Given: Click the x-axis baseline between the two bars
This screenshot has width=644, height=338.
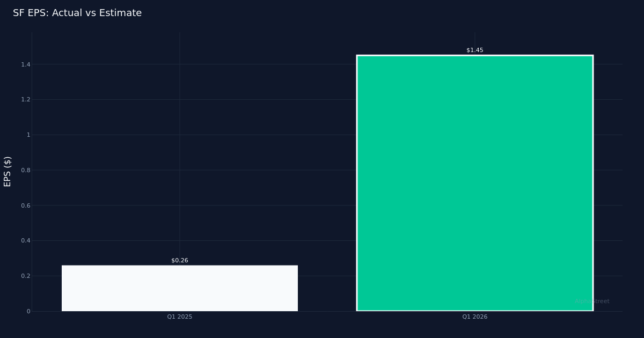Looking at the screenshot, I should [327, 311].
